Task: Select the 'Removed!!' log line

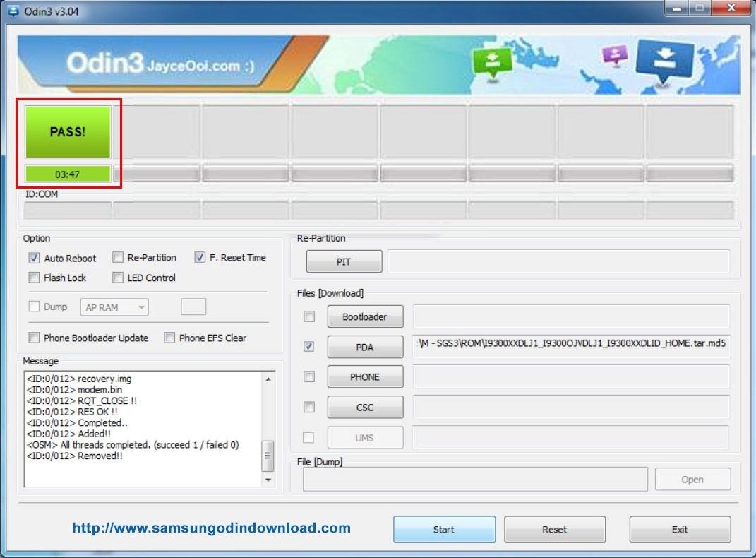Action: [75, 456]
